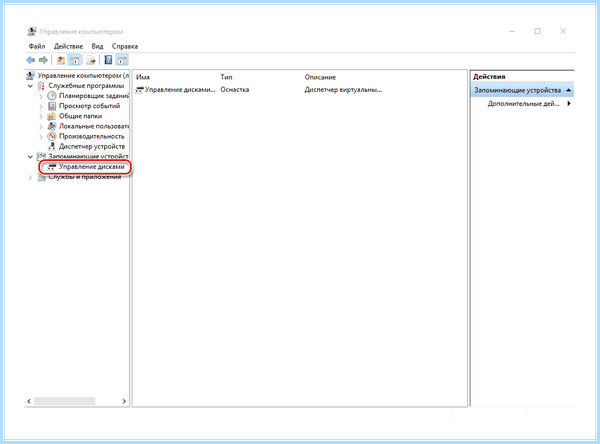Sort list by the Описание column header

click(320, 77)
